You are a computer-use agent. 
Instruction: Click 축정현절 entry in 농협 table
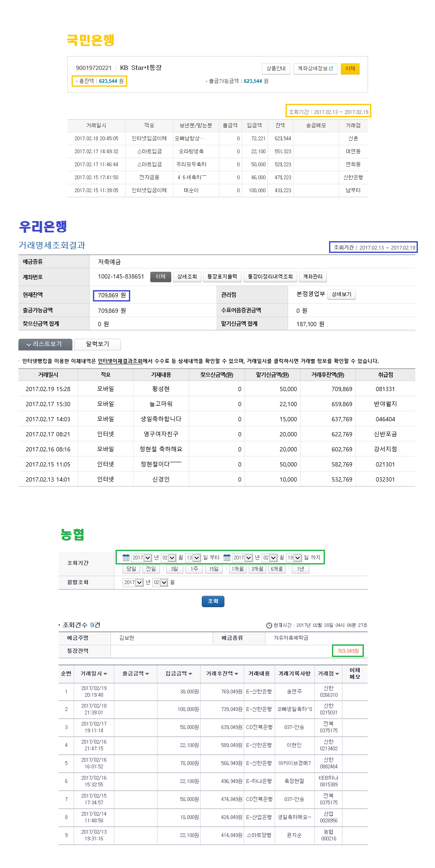pos(294,781)
